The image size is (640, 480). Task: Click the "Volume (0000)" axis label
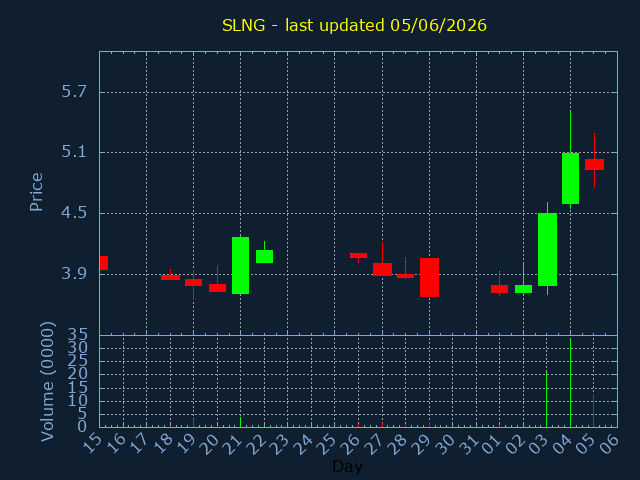coord(48,382)
